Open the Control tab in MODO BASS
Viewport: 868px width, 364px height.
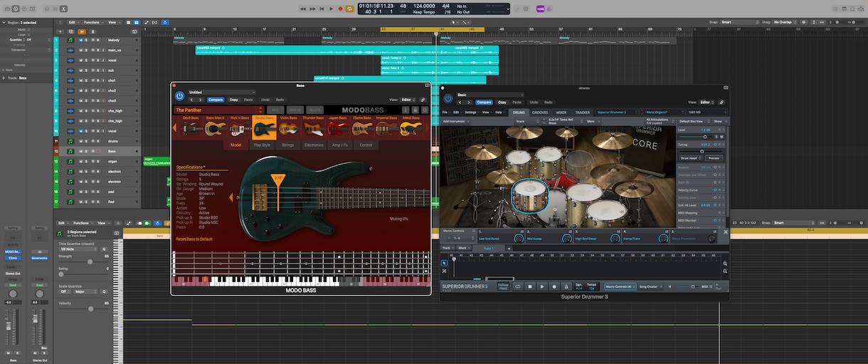pos(366,145)
